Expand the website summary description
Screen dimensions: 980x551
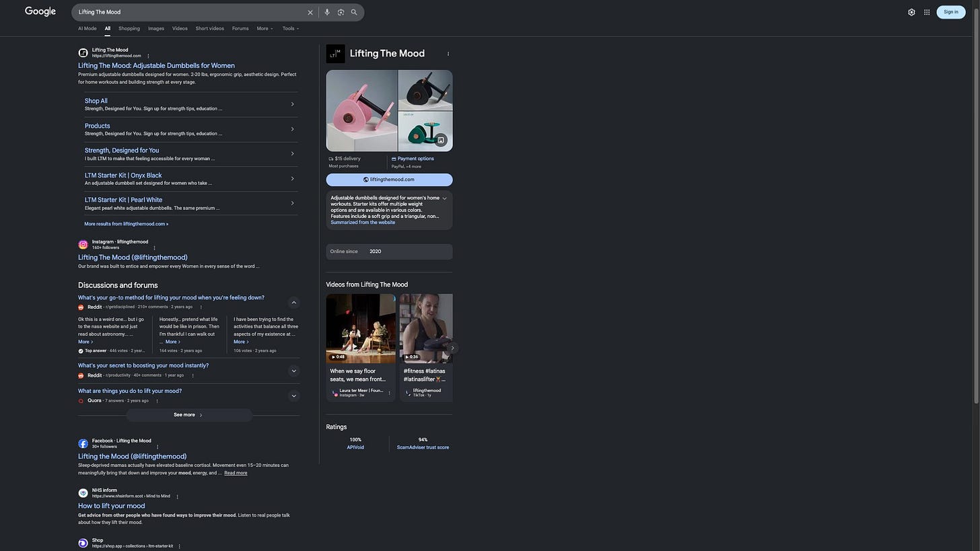(444, 198)
